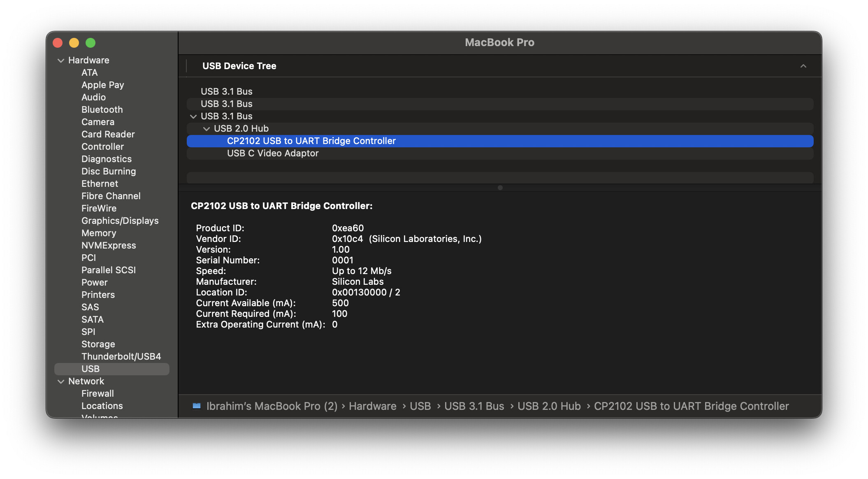Select the second USB 3.1 Bus row

[x=500, y=104]
